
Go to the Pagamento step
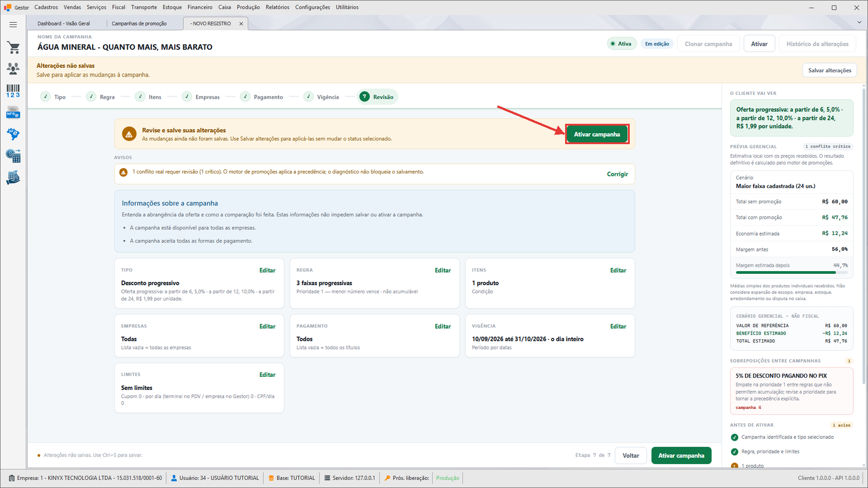coord(262,97)
